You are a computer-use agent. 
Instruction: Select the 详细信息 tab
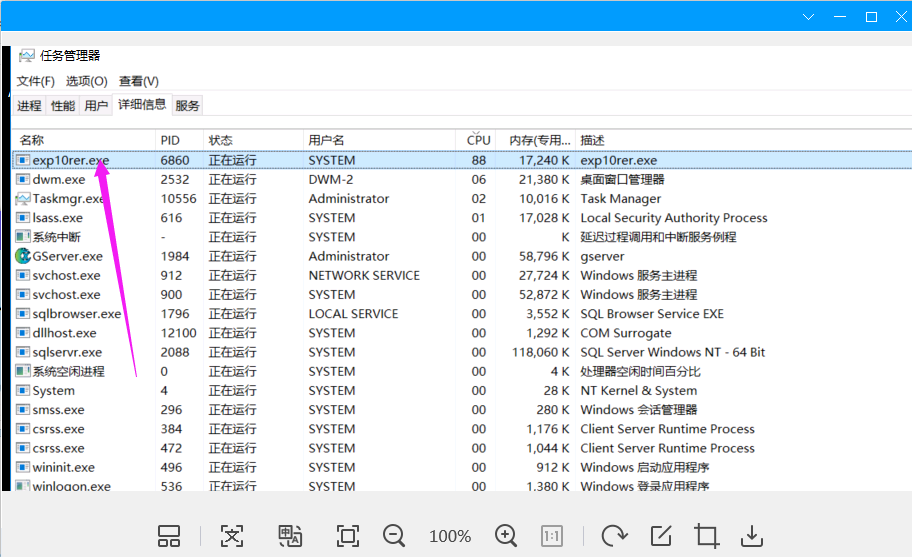tap(142, 104)
